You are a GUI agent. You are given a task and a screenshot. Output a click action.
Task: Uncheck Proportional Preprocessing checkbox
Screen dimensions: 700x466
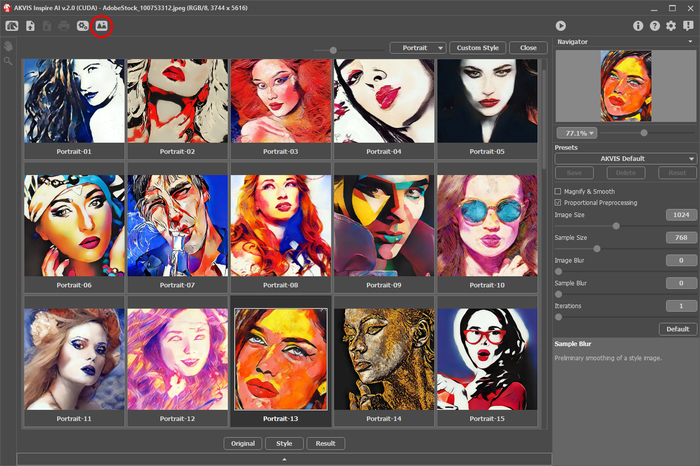pos(558,202)
